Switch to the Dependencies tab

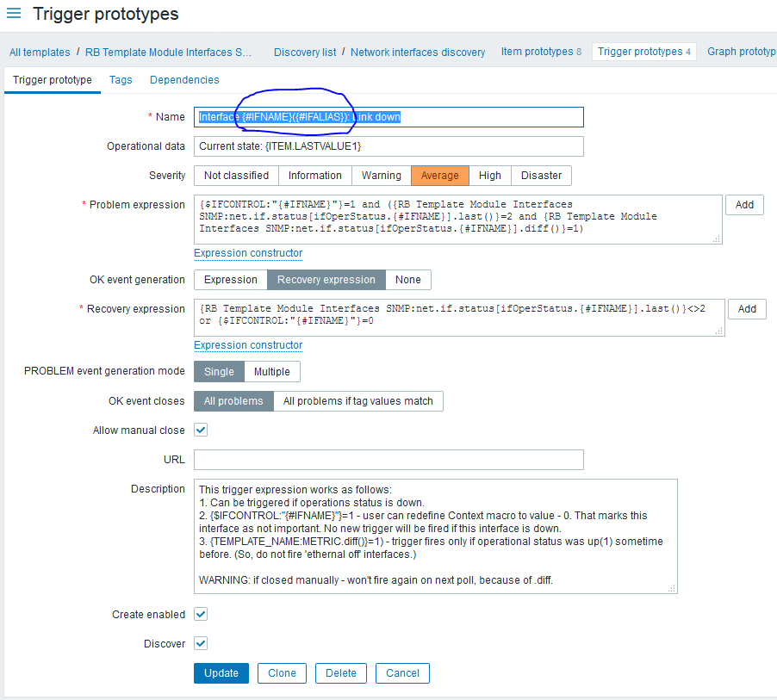click(x=184, y=80)
